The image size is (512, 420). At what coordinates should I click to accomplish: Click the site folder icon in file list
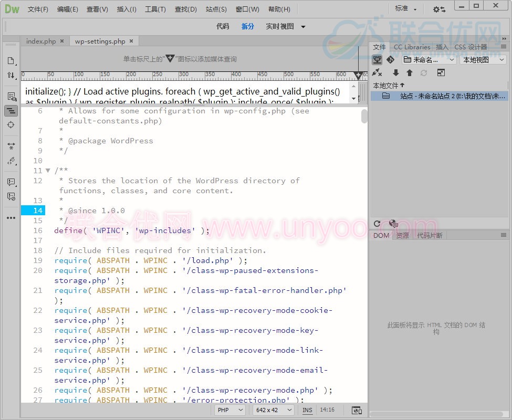(x=386, y=96)
